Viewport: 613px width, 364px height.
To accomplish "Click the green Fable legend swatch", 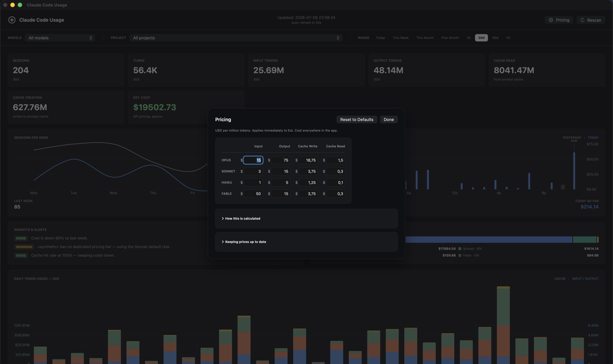I will [460, 256].
